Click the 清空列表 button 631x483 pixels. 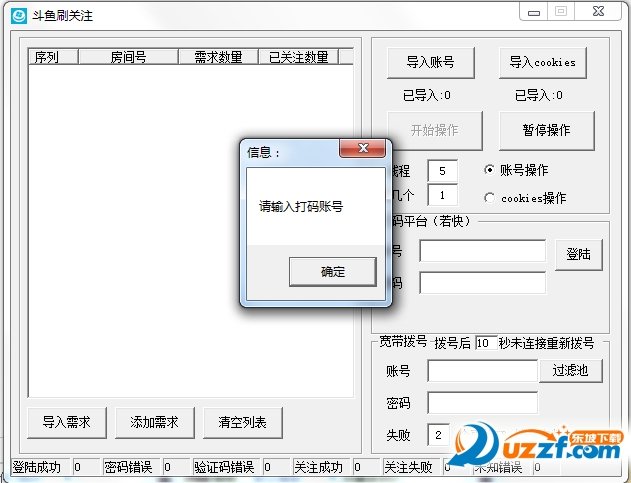coord(243,422)
